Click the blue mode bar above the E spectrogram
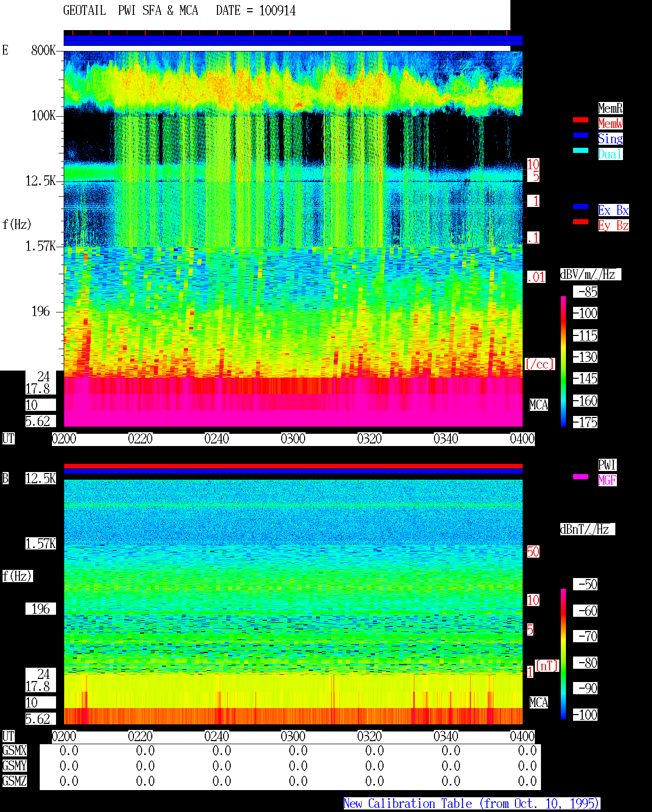The height and width of the screenshot is (812, 652). 293,40
